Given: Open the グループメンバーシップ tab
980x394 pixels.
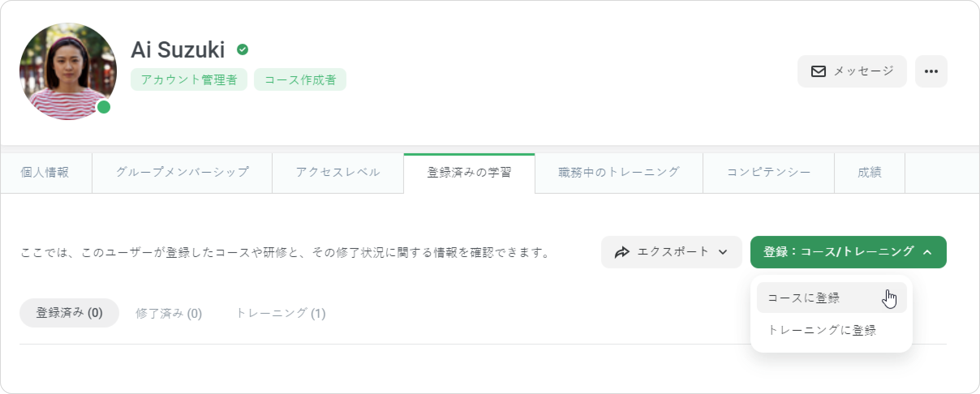Looking at the screenshot, I should [182, 173].
